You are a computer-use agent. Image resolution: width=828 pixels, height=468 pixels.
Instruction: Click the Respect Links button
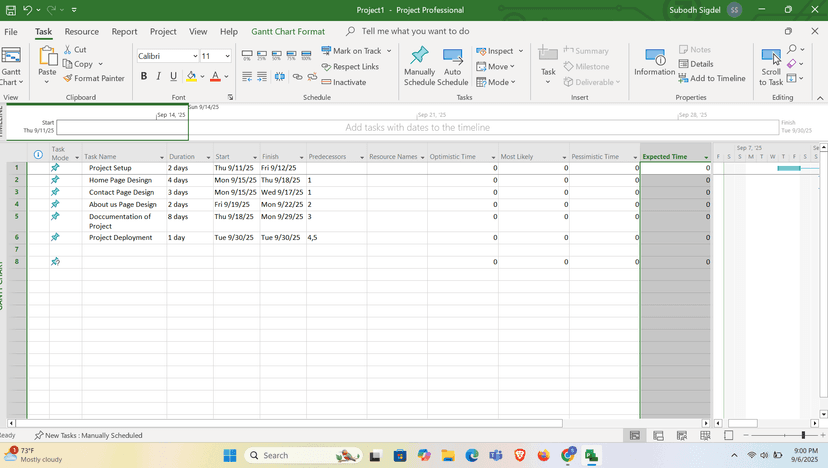pos(350,67)
